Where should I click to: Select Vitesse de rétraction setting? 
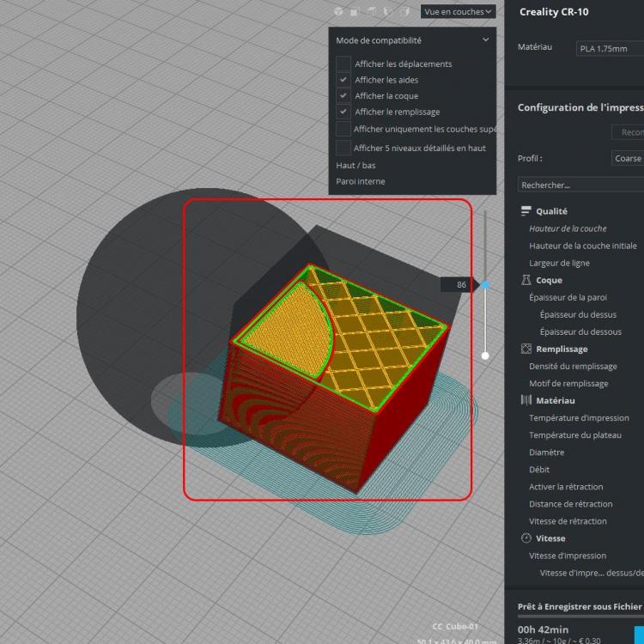coord(568,521)
